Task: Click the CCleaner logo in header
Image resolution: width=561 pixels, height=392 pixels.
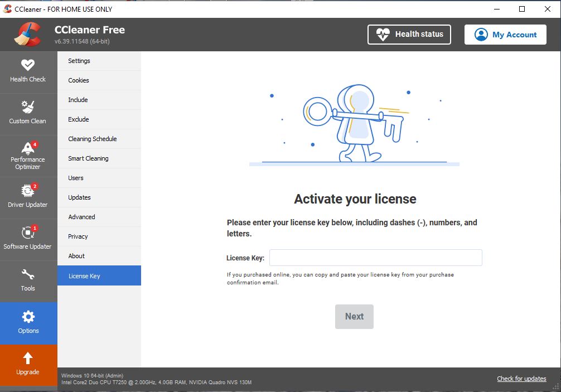Action: tap(28, 34)
